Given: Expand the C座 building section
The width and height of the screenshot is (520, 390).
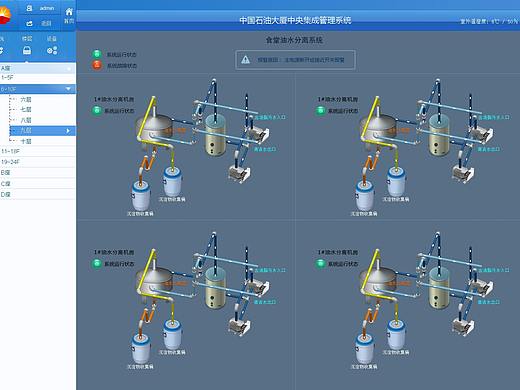Looking at the screenshot, I should [x=38, y=184].
